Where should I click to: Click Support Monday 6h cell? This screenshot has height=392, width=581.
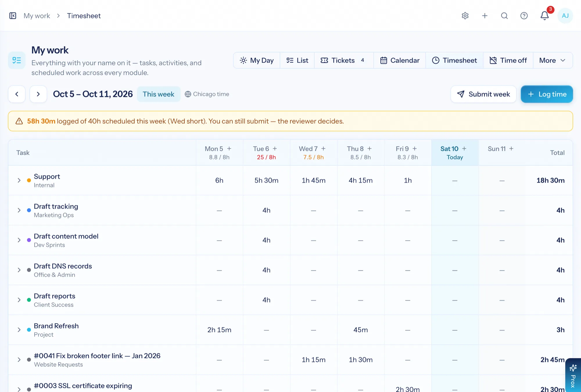[219, 180]
